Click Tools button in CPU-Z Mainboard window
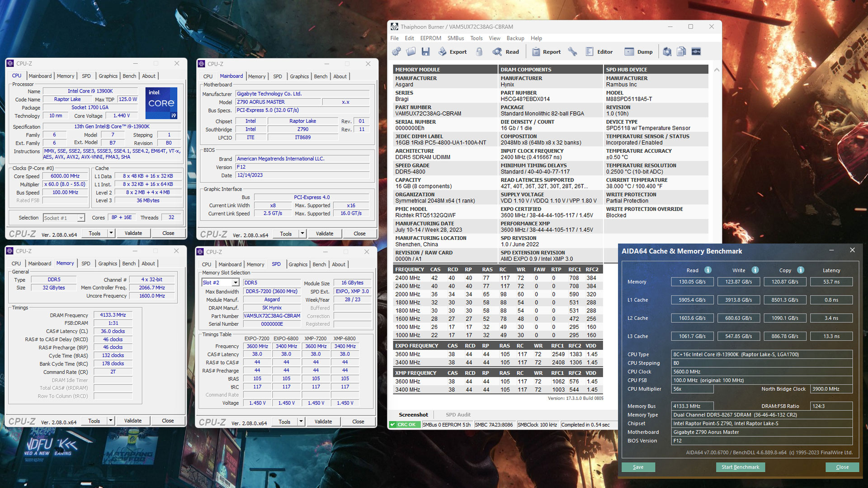 (286, 234)
